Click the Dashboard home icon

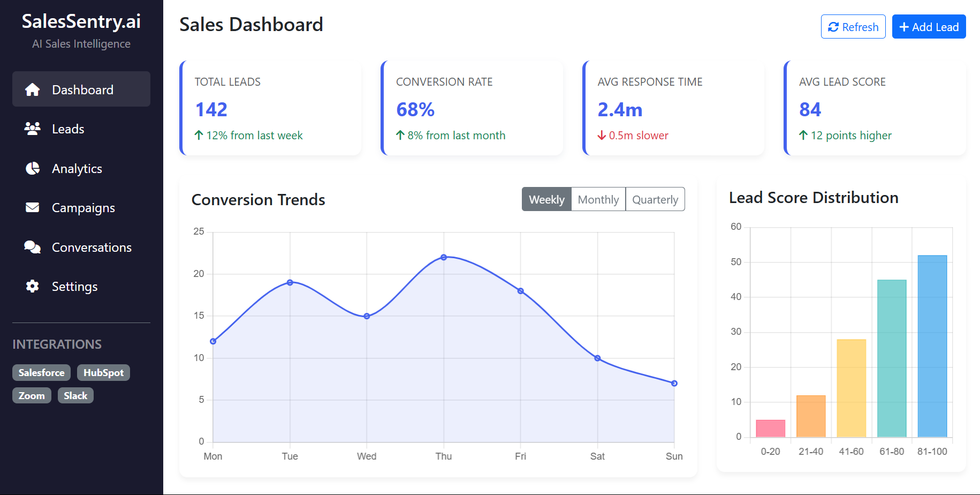[33, 89]
